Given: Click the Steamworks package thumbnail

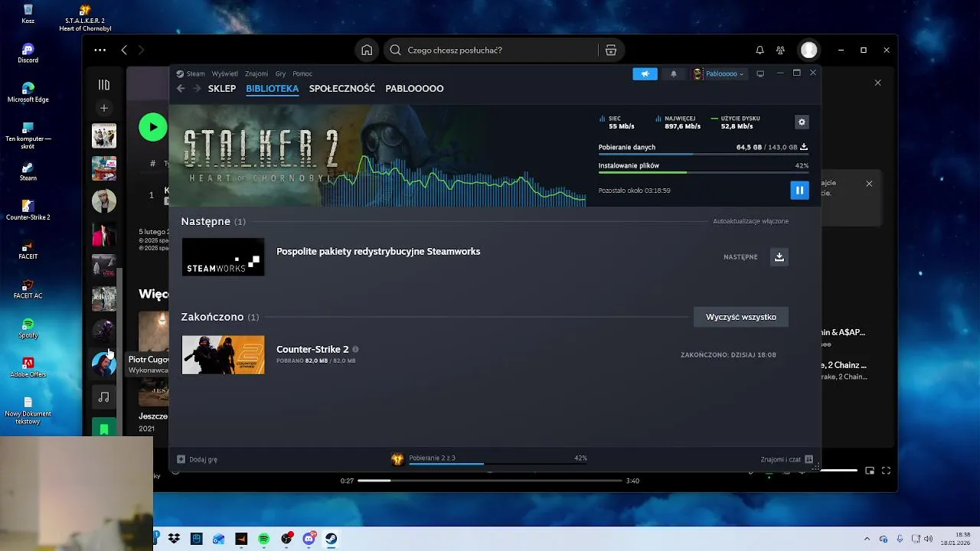Looking at the screenshot, I should [x=223, y=257].
